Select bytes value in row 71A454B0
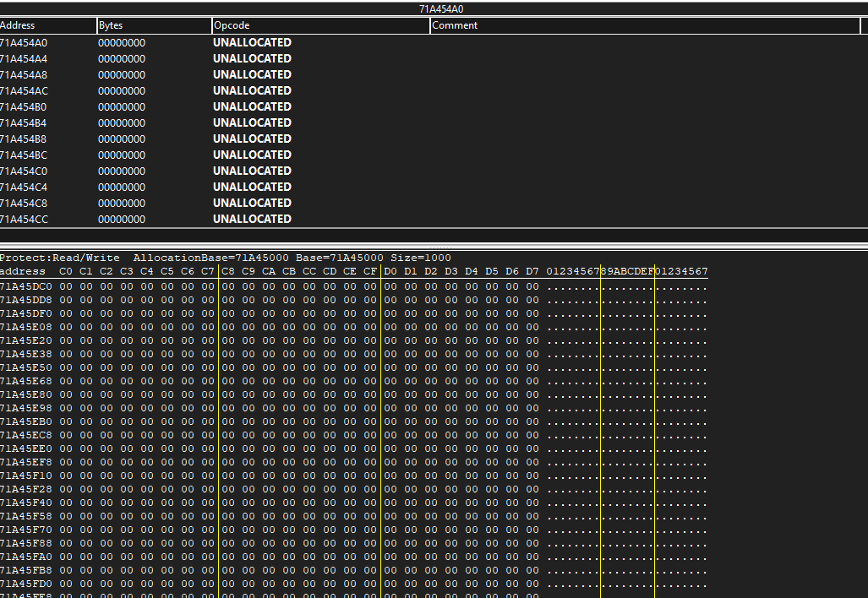Screen dimensions: 868x598 point(122,106)
